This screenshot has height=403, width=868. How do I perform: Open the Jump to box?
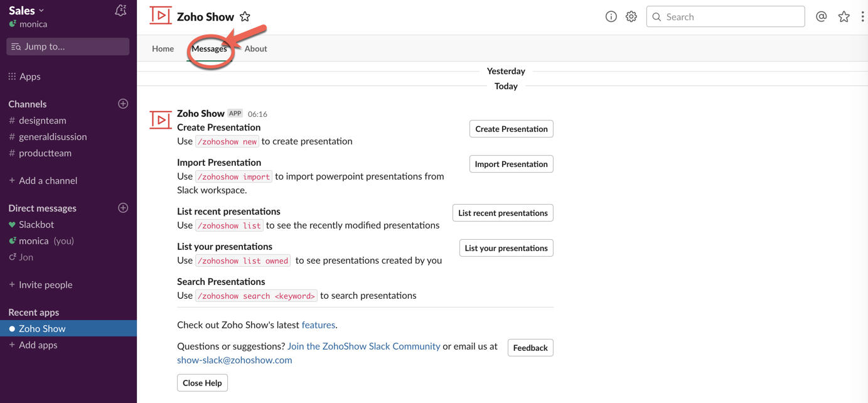pos(68,46)
